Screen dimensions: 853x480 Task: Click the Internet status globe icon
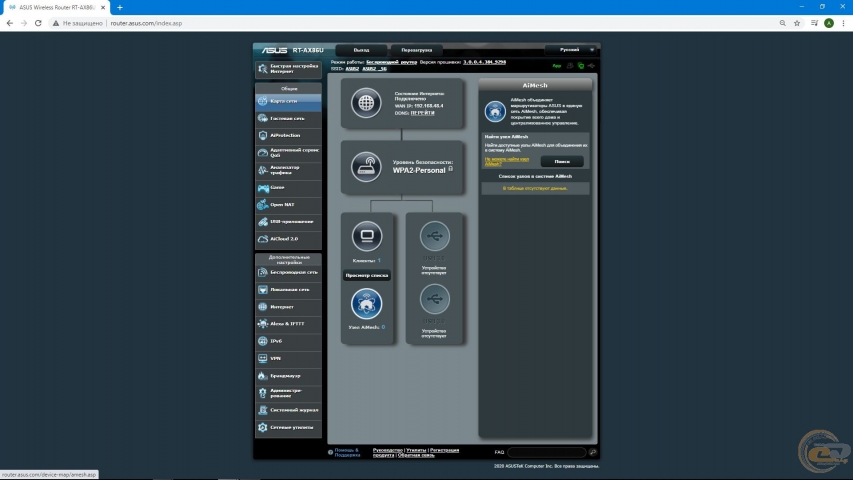366,102
